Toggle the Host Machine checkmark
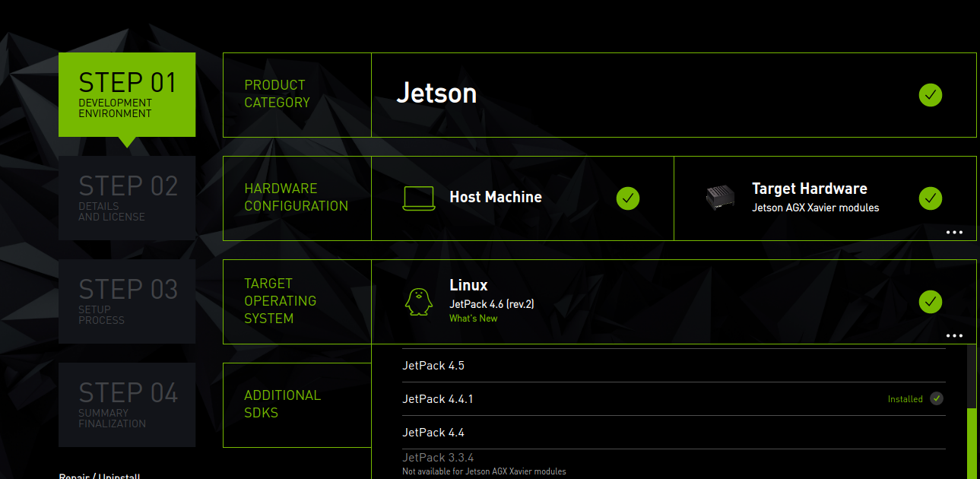Image resolution: width=980 pixels, height=479 pixels. pyautogui.click(x=628, y=198)
